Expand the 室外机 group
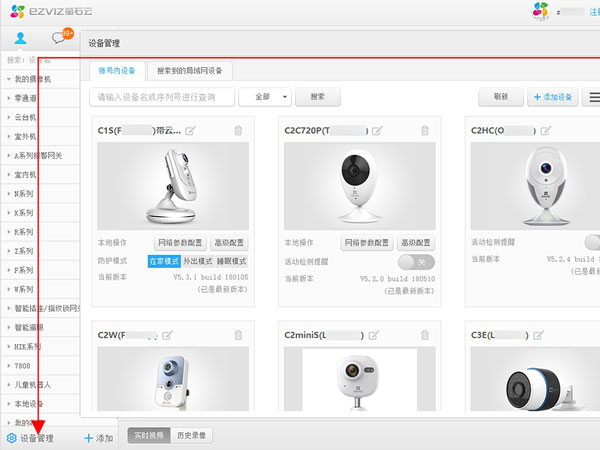 [8, 137]
